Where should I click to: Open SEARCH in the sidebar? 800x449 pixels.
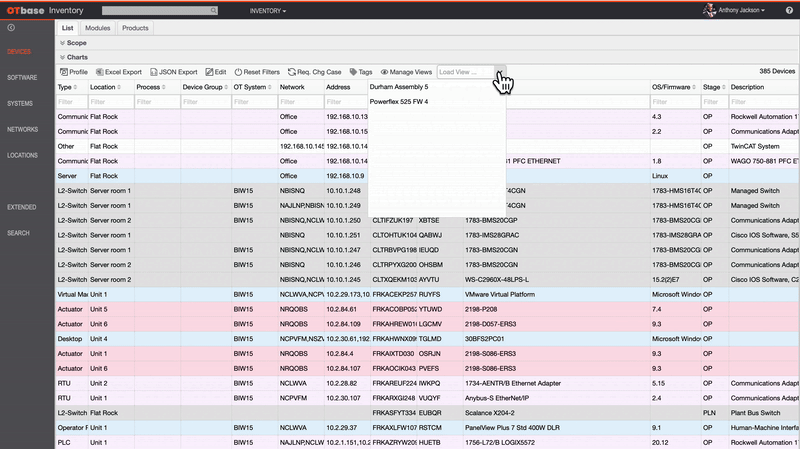(18, 233)
